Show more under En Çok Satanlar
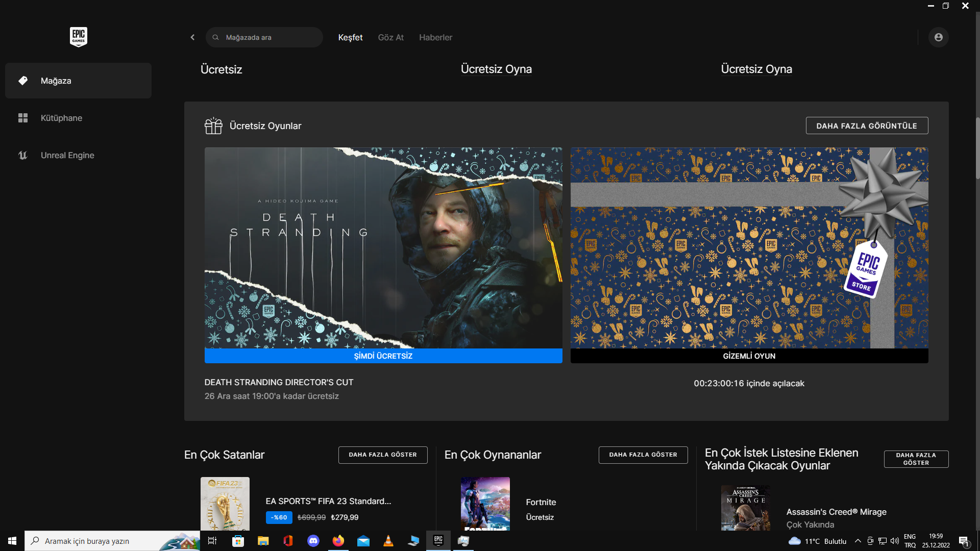This screenshot has height=551, width=980. [x=383, y=455]
